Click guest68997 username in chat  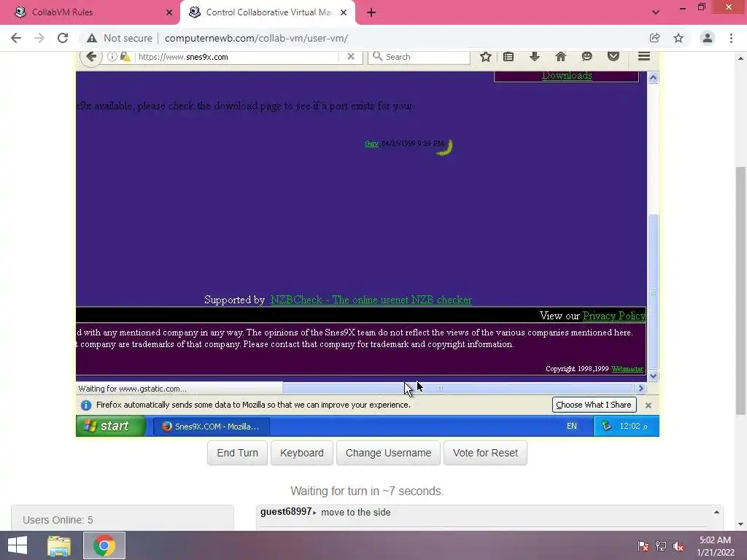click(286, 512)
